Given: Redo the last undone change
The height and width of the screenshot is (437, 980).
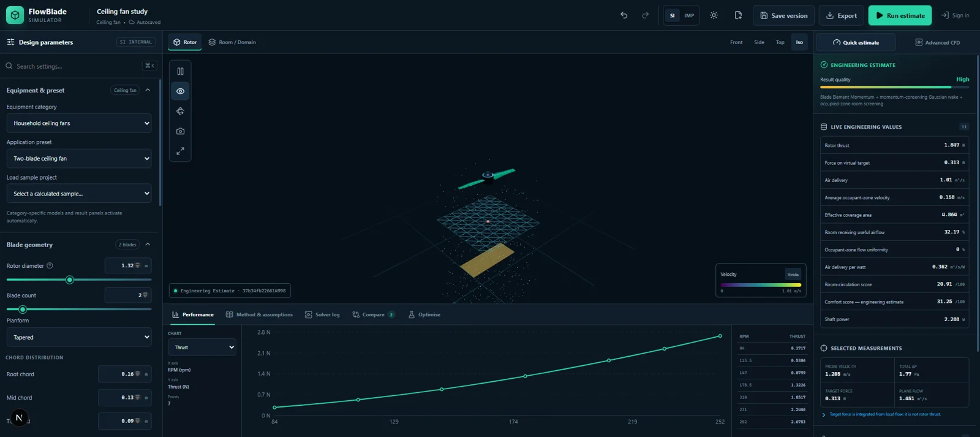Looking at the screenshot, I should click(x=645, y=15).
